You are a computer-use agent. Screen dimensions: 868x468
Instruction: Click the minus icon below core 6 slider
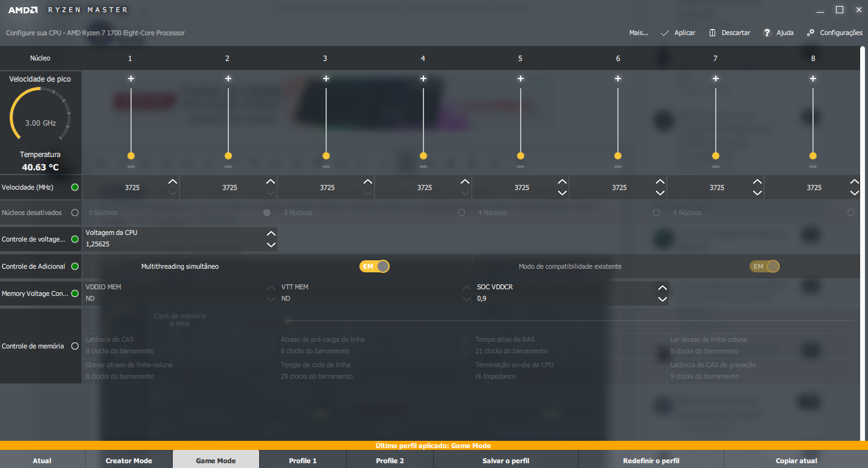coord(618,166)
